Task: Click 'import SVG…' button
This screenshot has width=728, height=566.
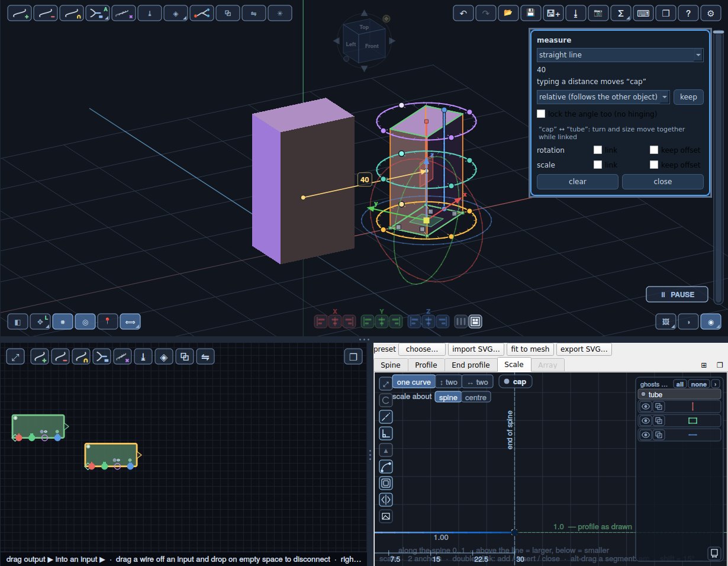Action: pos(475,349)
